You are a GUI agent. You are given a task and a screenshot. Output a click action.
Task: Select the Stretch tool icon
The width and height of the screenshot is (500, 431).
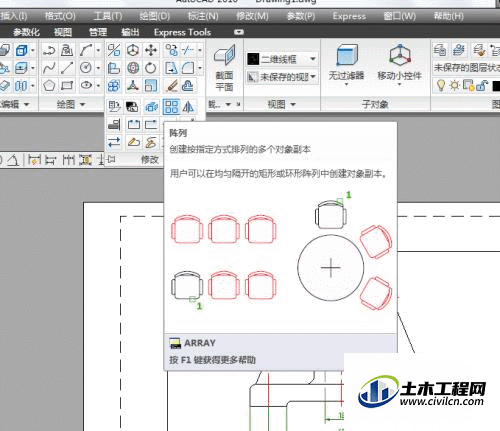171,68
